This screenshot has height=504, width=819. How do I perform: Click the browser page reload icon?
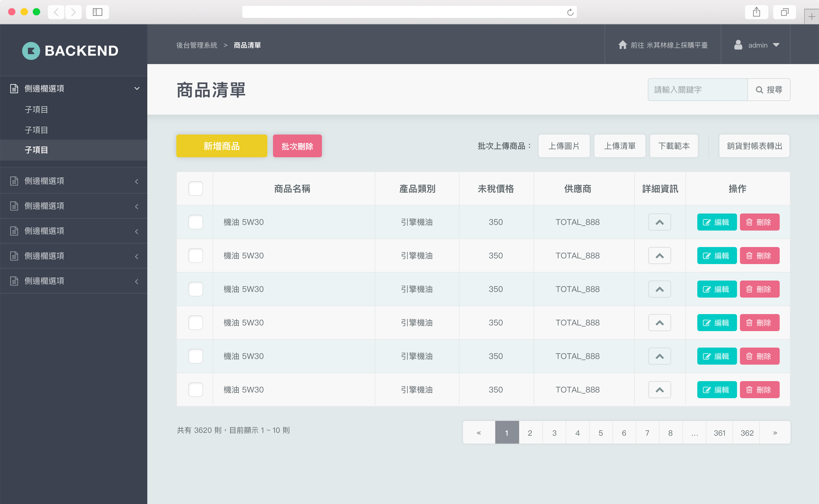[570, 12]
